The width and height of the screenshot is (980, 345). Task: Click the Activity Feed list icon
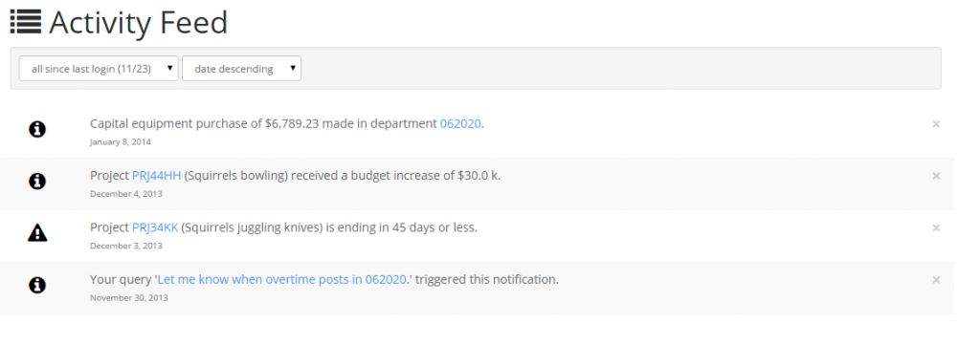(x=26, y=22)
